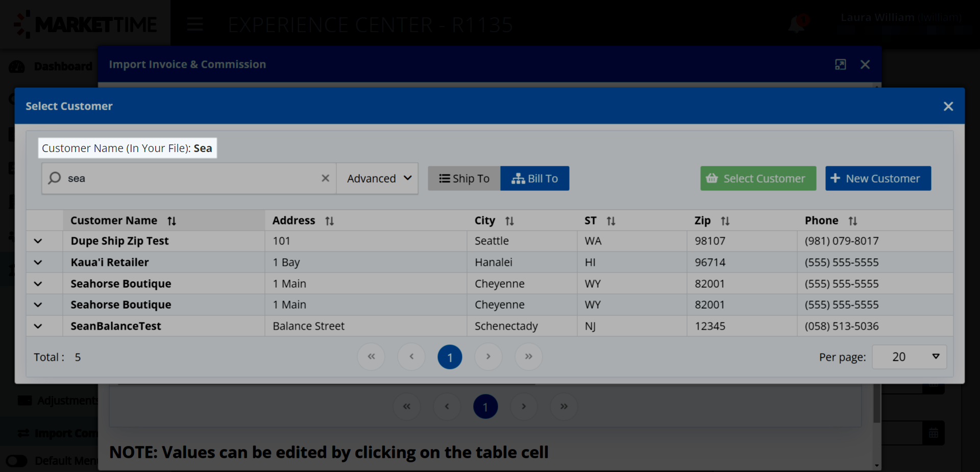Image resolution: width=980 pixels, height=472 pixels.
Task: Switch to Ship To view
Action: tap(464, 179)
